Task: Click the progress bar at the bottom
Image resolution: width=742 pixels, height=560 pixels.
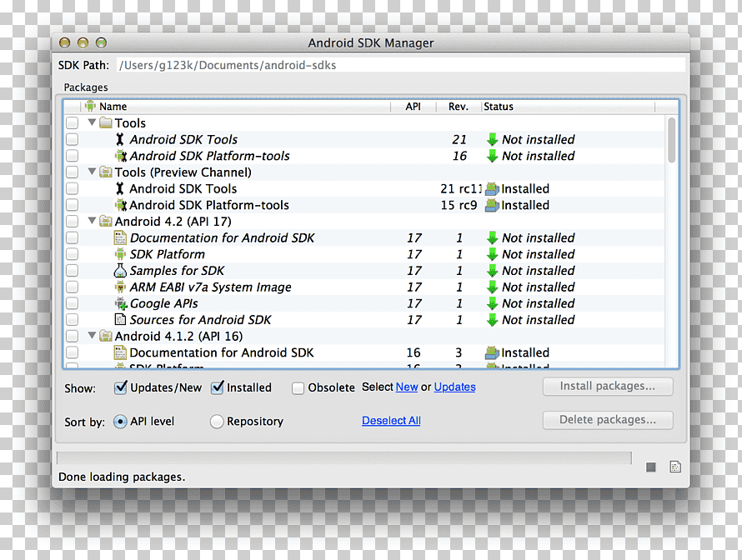Action: (x=344, y=457)
